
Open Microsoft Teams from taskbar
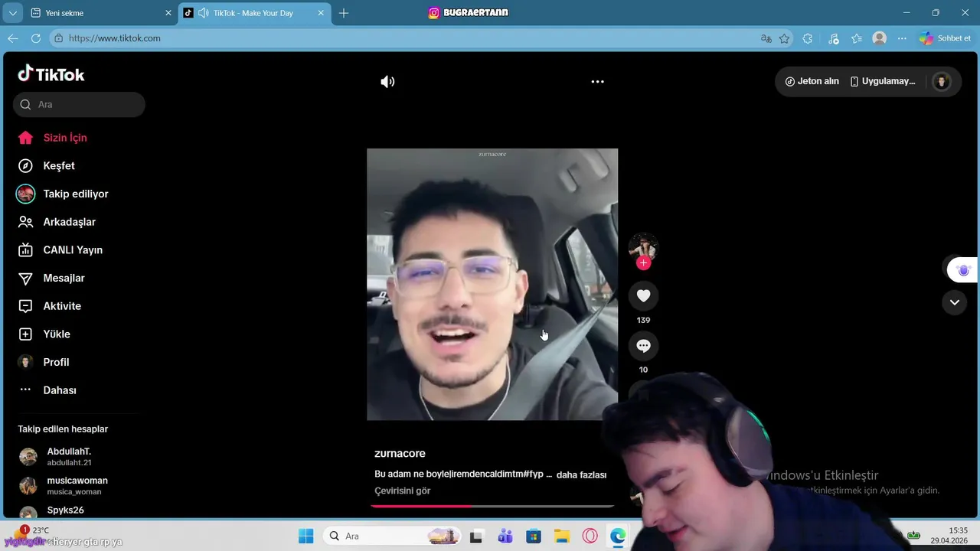pyautogui.click(x=505, y=536)
